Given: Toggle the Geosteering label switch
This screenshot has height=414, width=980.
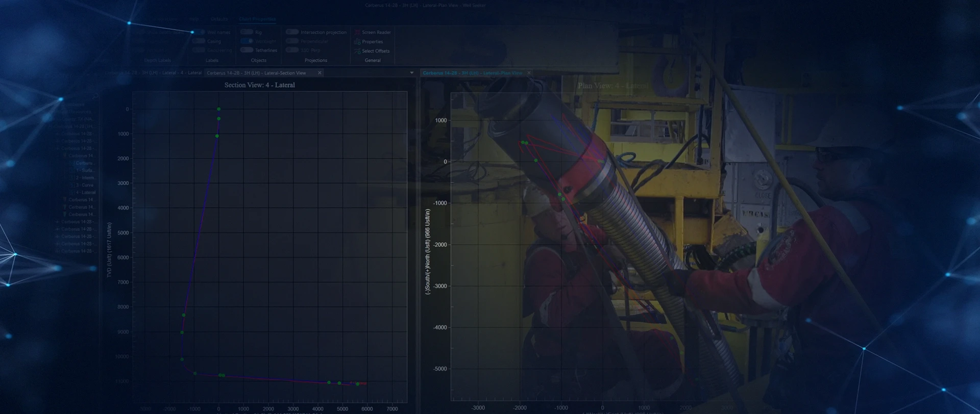Looking at the screenshot, I should (x=199, y=50).
